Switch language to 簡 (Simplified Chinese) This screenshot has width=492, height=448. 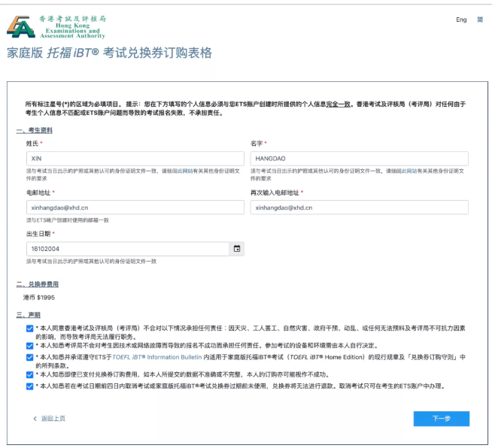(480, 20)
